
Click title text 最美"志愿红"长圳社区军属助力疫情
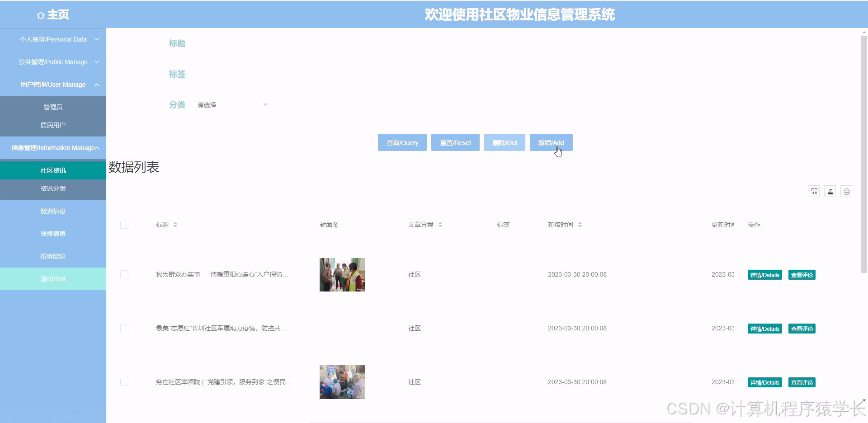coord(221,328)
